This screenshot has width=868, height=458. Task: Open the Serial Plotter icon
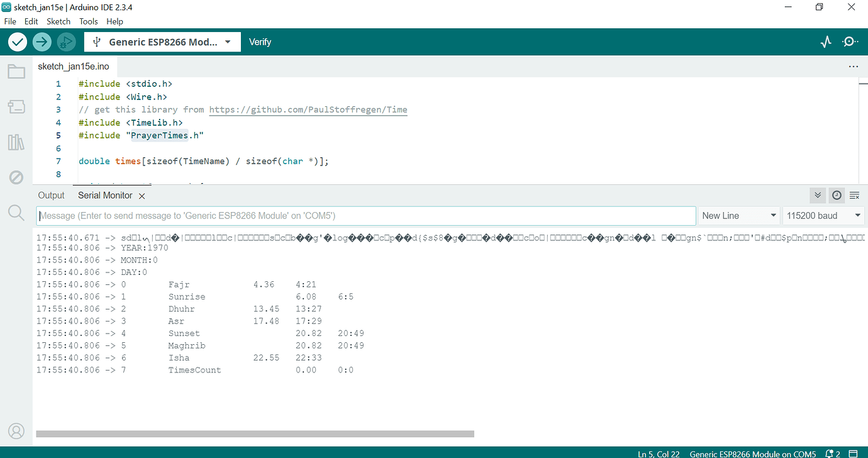tap(825, 42)
